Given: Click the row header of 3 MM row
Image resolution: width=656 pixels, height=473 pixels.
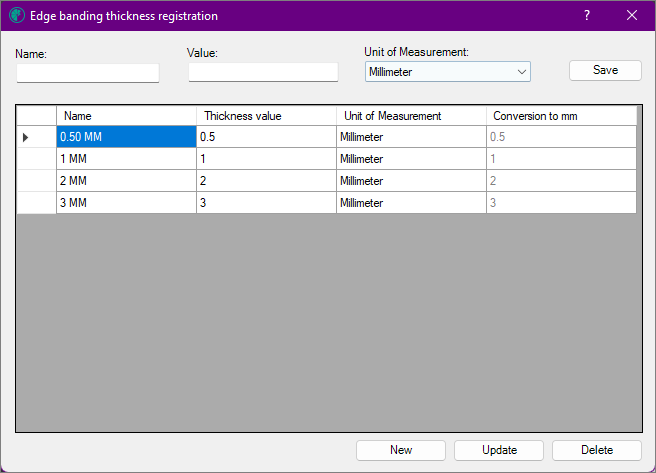Looking at the screenshot, I should point(36,203).
